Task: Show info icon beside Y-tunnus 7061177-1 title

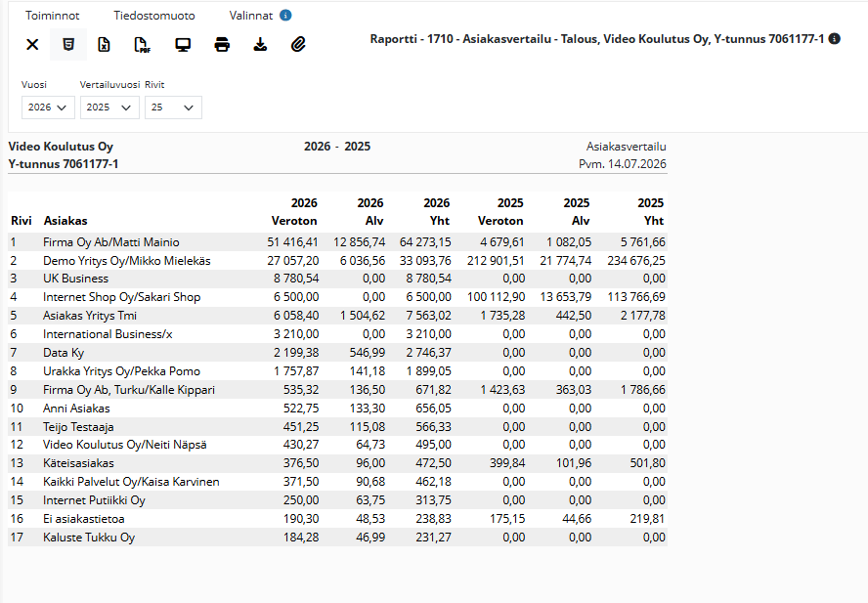Action: click(835, 39)
